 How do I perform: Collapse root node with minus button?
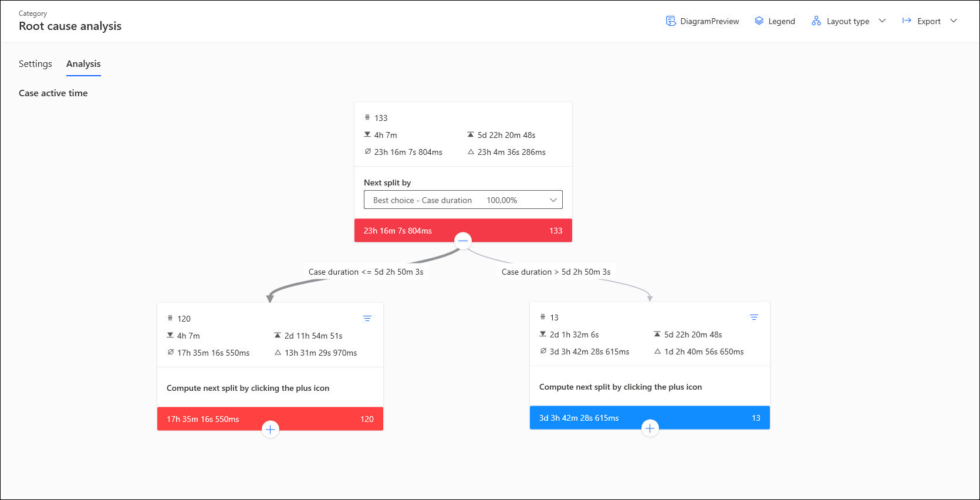click(x=463, y=241)
